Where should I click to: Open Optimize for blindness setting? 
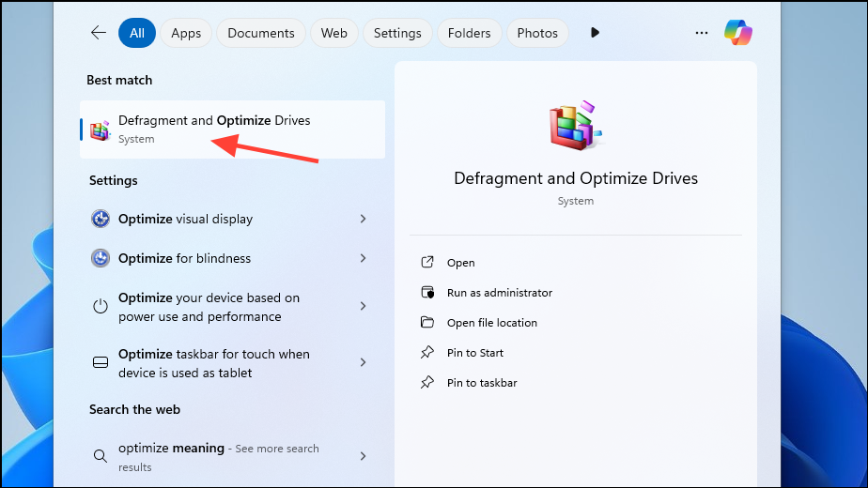(x=233, y=258)
